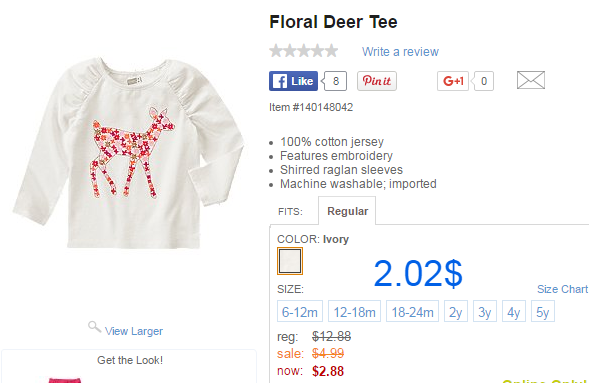The width and height of the screenshot is (589, 383).
Task: Click the Google plus count bubble
Action: tap(483, 81)
